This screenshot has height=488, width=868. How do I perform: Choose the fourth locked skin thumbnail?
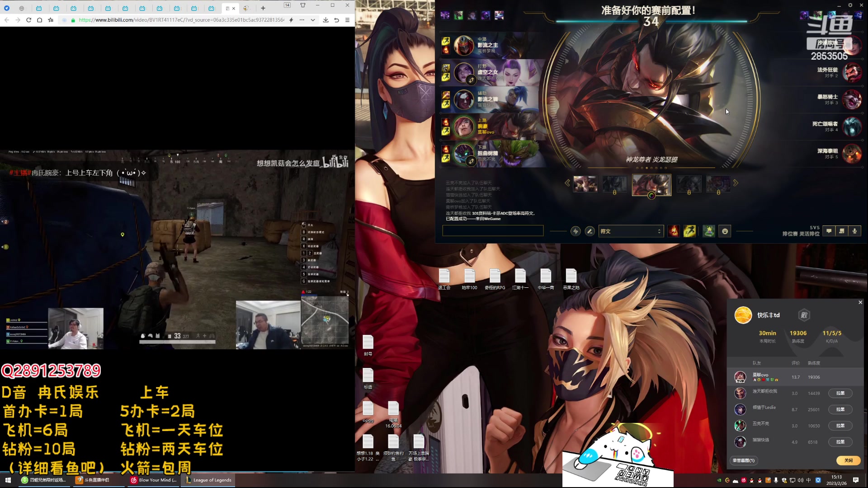689,184
